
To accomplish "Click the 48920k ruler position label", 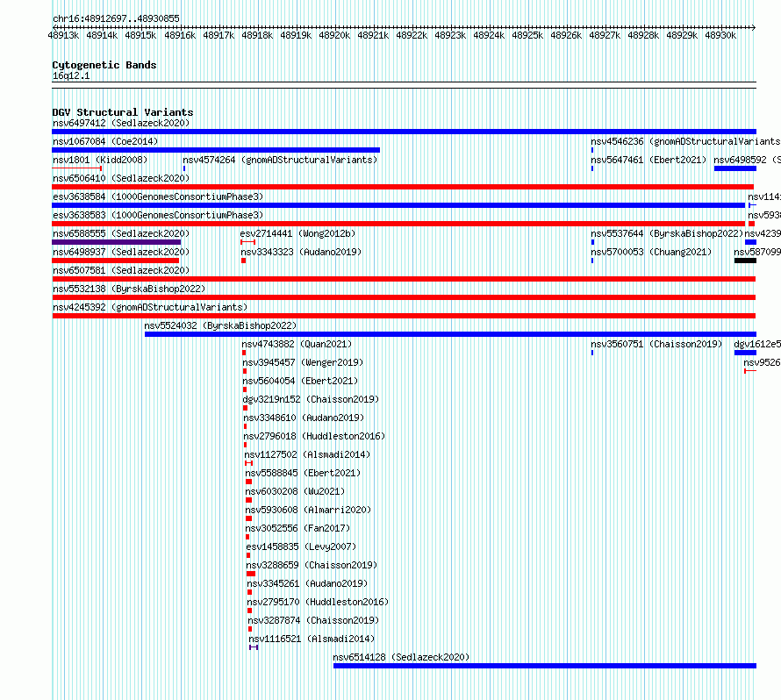I will 334,35.
